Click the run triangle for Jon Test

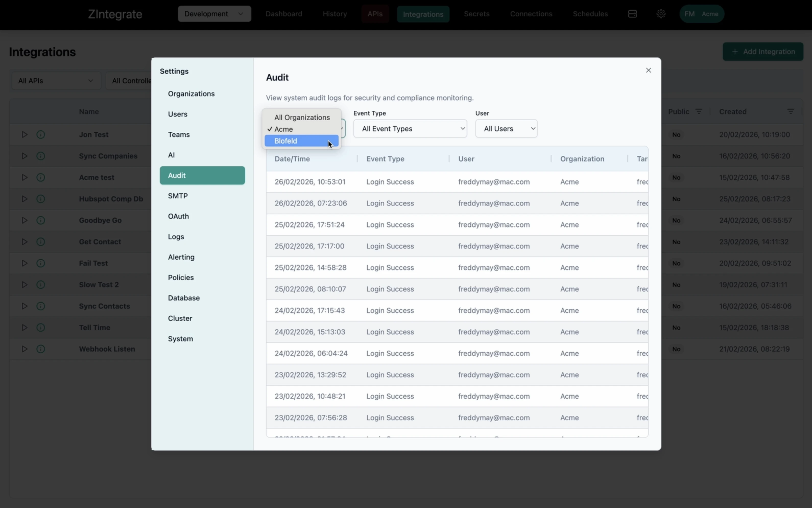pyautogui.click(x=25, y=134)
